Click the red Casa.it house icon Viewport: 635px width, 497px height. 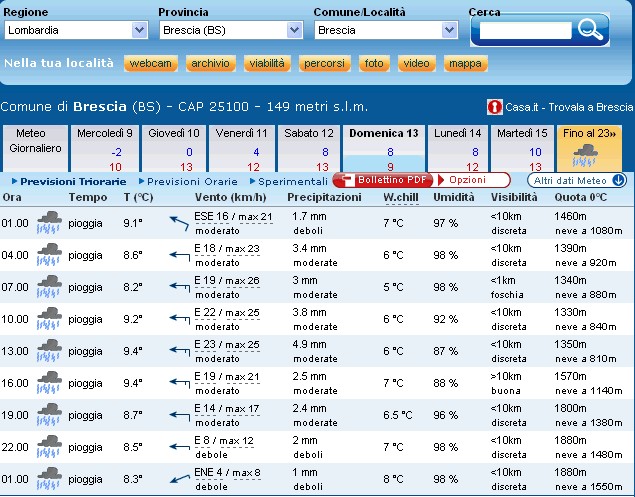pyautogui.click(x=494, y=107)
